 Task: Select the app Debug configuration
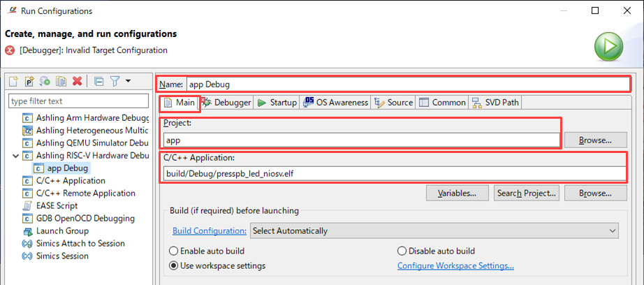tap(61, 168)
